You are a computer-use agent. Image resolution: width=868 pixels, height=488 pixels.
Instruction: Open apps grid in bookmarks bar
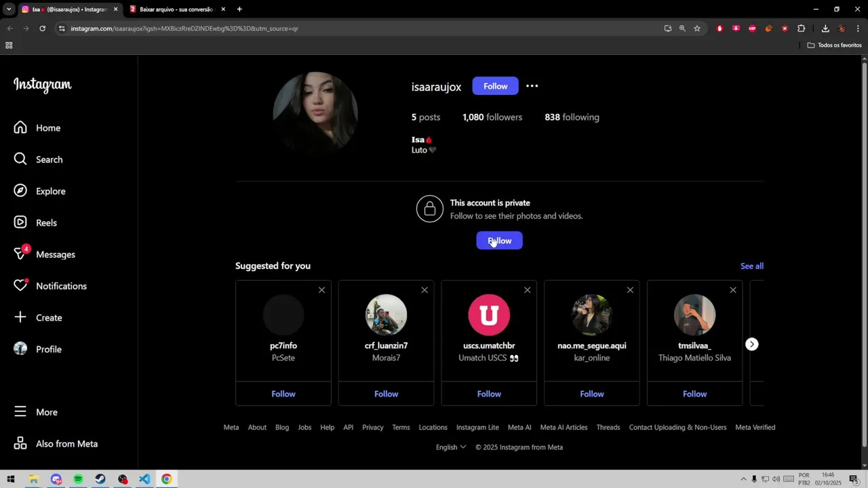9,45
